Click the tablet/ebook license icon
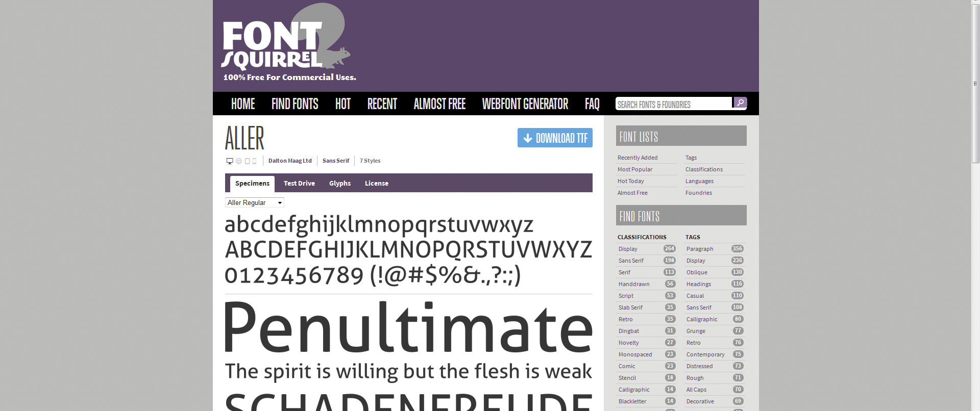The width and height of the screenshot is (980, 411). pos(247,161)
